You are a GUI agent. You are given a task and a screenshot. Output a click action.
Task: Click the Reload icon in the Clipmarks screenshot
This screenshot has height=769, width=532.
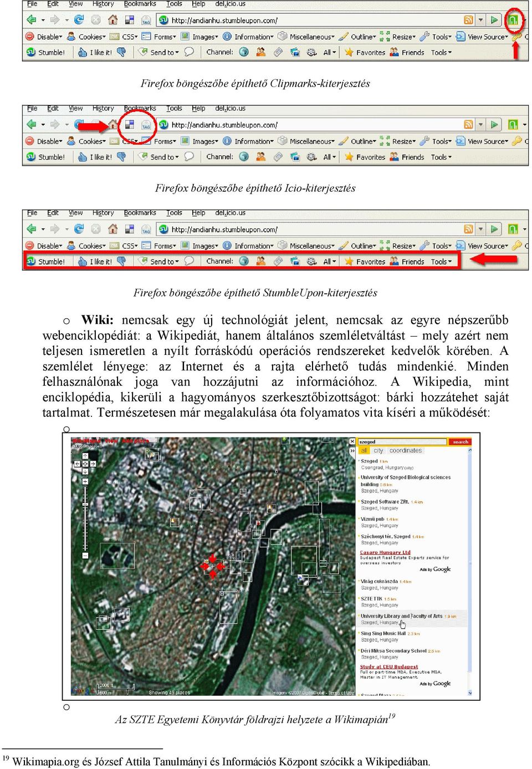(x=79, y=20)
